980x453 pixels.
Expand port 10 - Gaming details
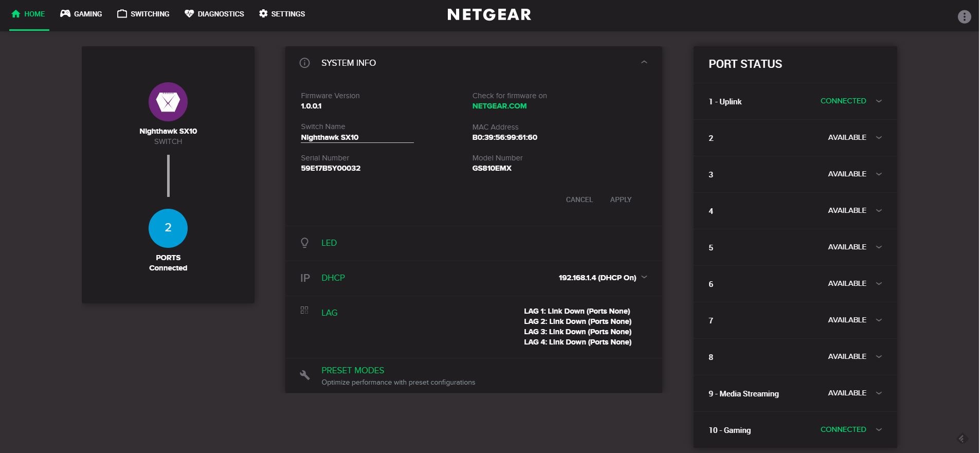[x=879, y=430]
